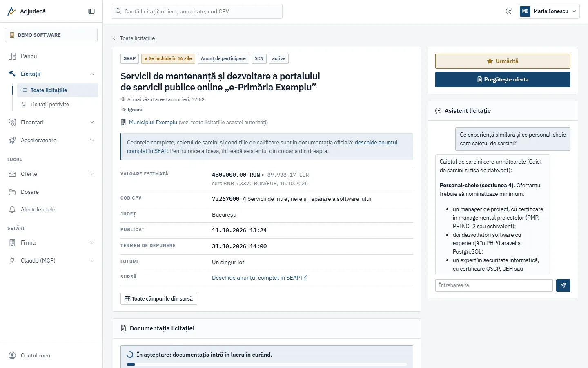Click the Documentația licitației document icon
The image size is (588, 368).
pyautogui.click(x=123, y=328)
